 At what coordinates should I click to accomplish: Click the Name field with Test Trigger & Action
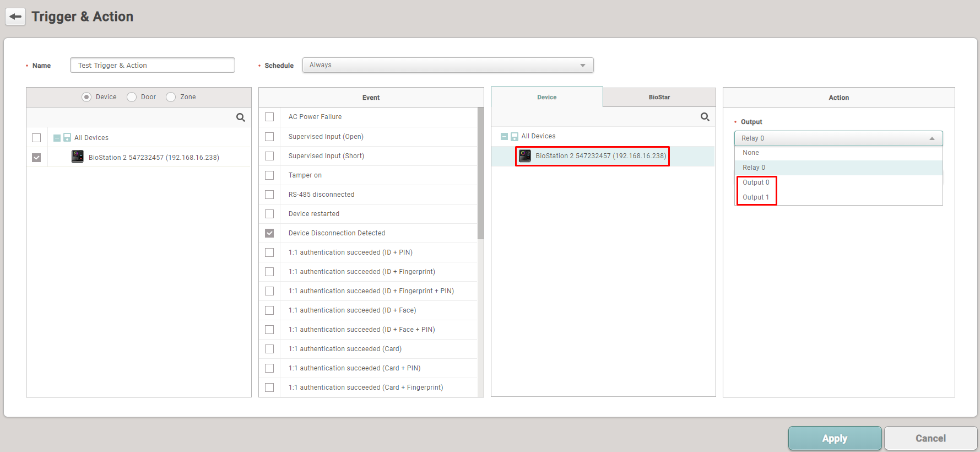click(x=152, y=65)
